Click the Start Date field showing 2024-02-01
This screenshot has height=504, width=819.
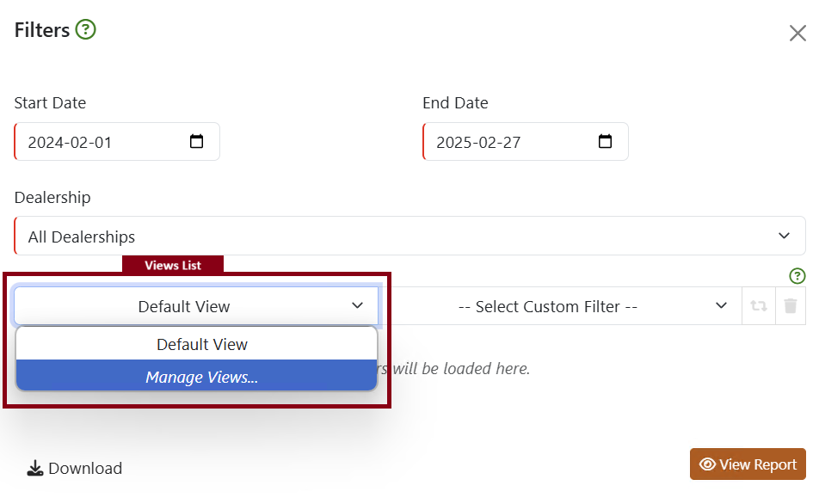click(95, 143)
